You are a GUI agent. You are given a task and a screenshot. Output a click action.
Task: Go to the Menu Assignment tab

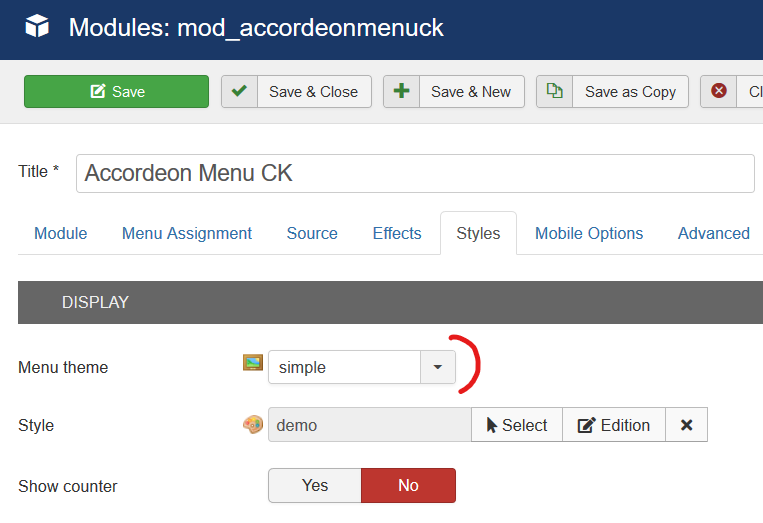187,233
